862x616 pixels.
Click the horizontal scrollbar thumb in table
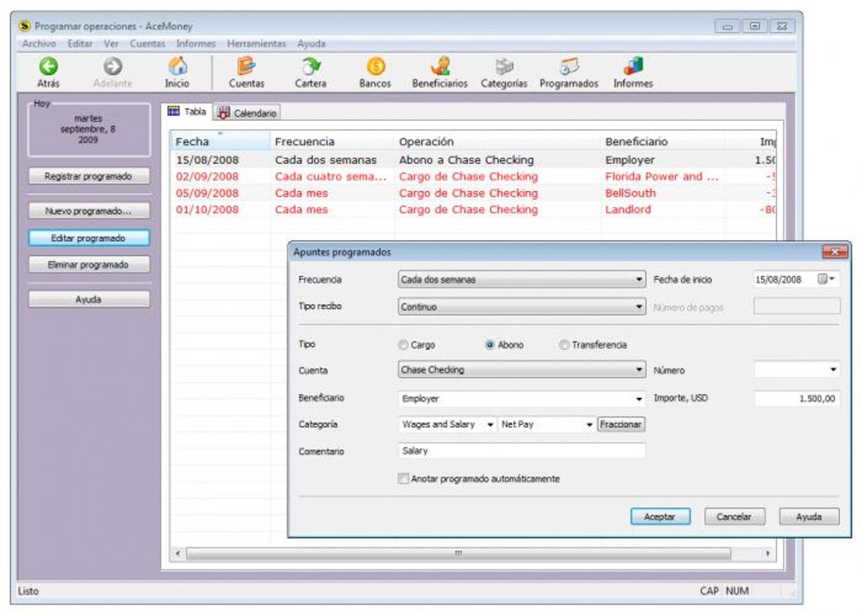459,553
